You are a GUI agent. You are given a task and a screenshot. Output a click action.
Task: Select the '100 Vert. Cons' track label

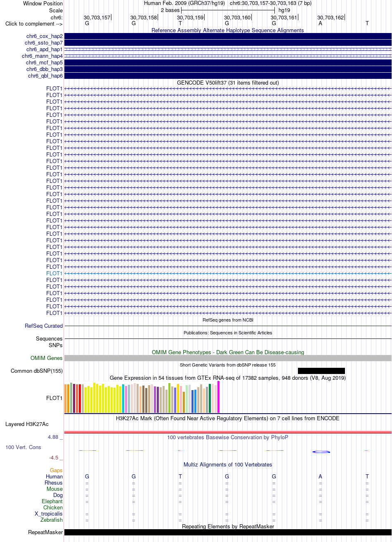tap(23, 447)
